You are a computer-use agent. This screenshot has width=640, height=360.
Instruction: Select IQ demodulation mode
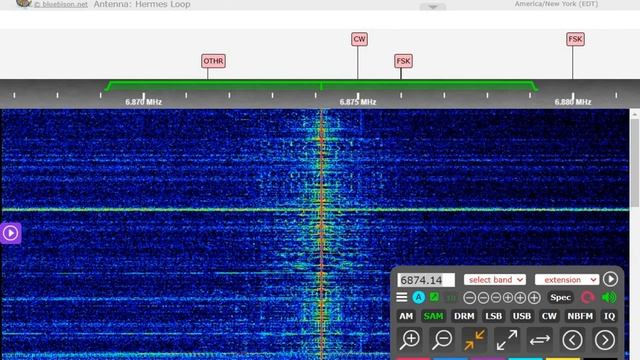pos(609,316)
